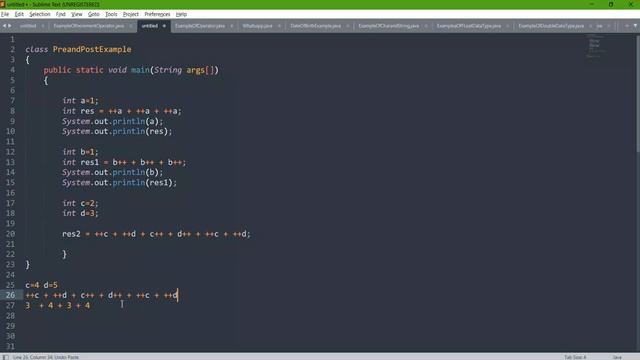Open the View menu

click(x=77, y=14)
